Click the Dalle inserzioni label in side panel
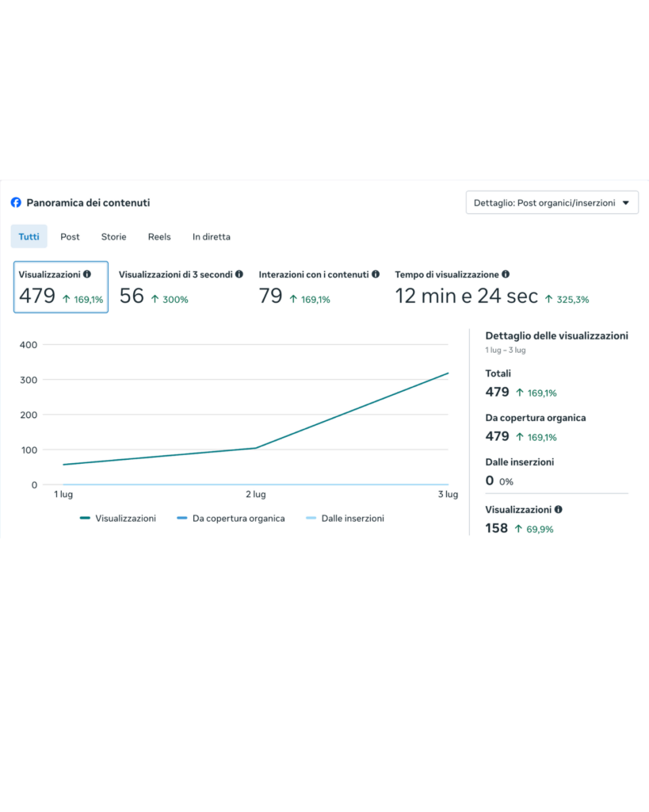649x812 pixels. pos(520,462)
